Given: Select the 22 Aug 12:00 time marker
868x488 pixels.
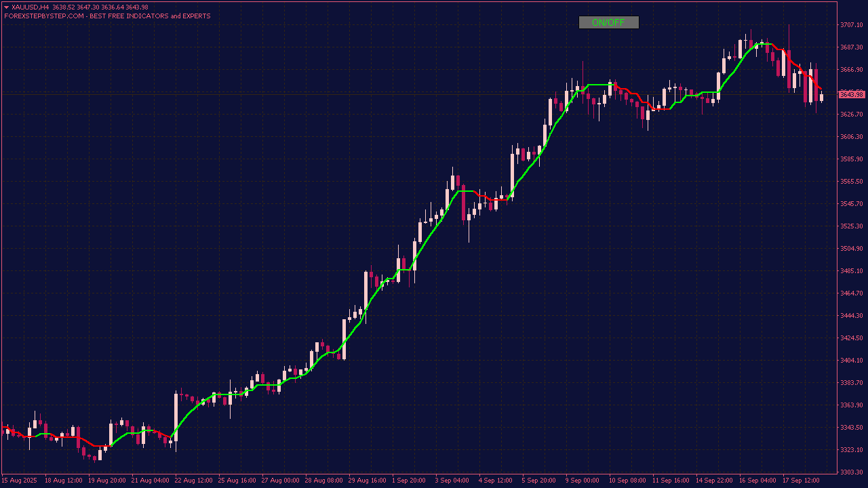Looking at the screenshot, I should 193,481.
